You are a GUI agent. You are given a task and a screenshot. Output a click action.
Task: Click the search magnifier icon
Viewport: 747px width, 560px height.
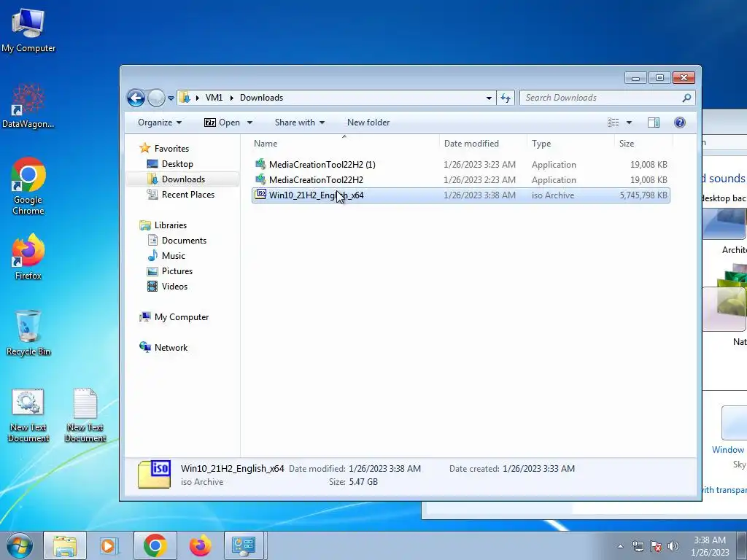point(686,98)
